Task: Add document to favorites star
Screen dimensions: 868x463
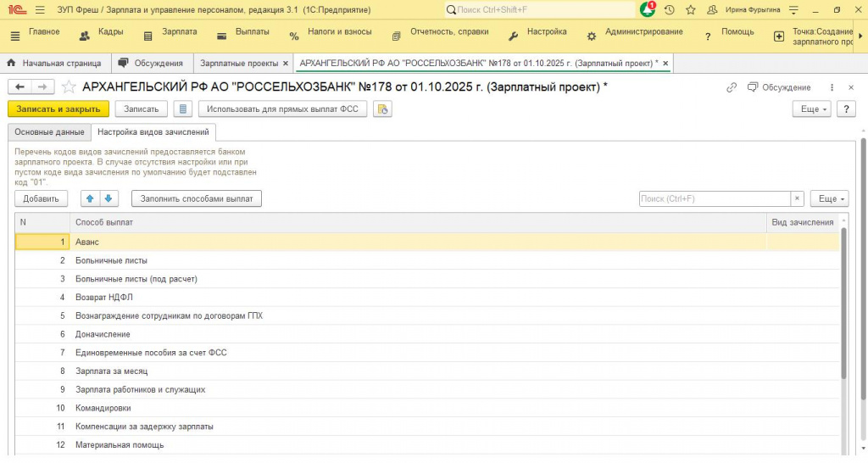Action: coord(69,87)
